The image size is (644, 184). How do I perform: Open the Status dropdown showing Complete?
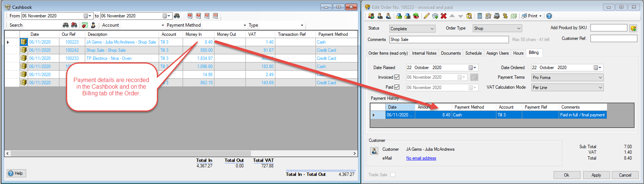pos(412,28)
